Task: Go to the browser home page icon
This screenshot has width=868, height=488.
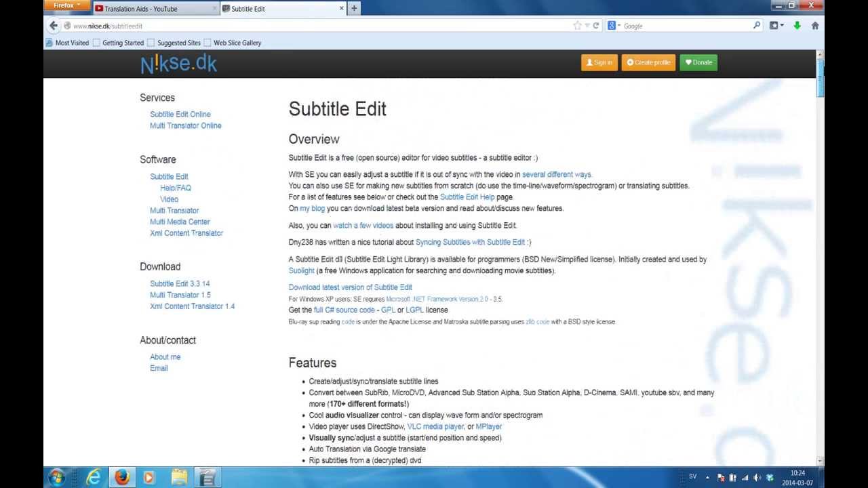Action: point(815,26)
